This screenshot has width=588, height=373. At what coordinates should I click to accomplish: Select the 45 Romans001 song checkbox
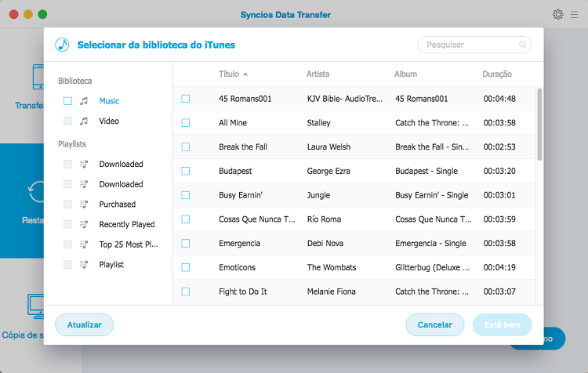[x=186, y=99]
